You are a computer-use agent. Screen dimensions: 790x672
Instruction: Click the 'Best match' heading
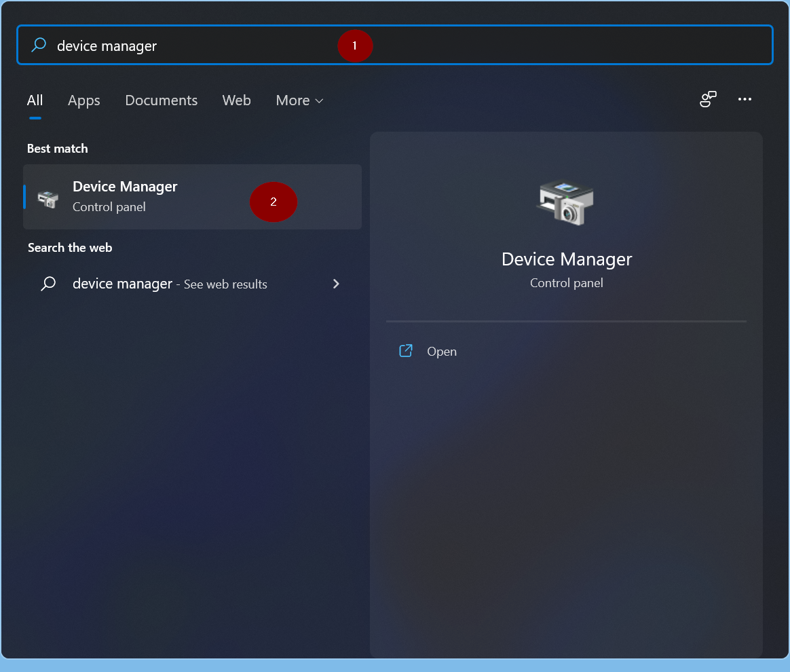pos(58,149)
